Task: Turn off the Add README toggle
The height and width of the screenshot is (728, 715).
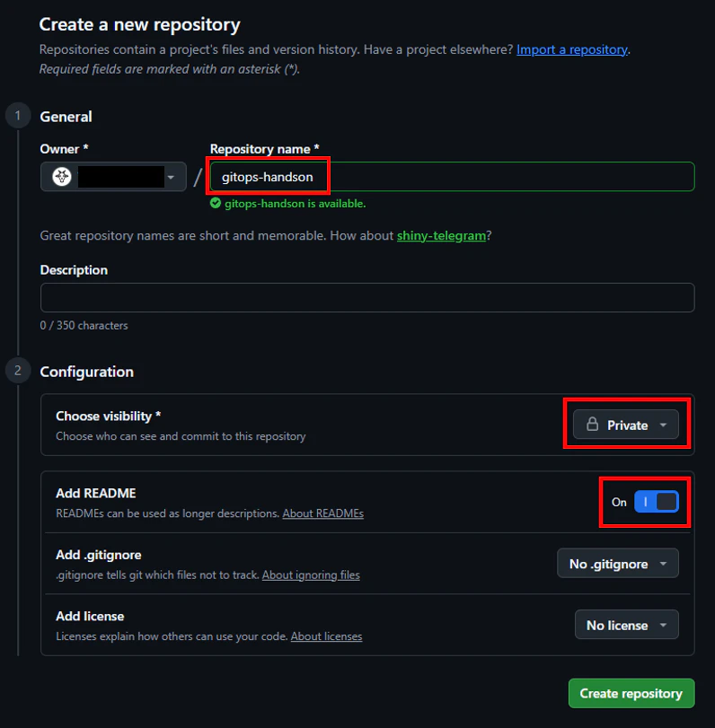Action: tap(656, 502)
